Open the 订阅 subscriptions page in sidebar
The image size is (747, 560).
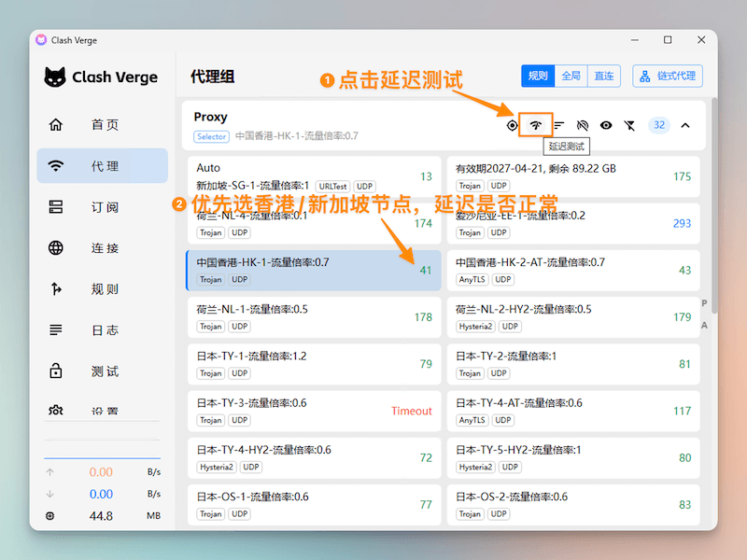click(102, 206)
